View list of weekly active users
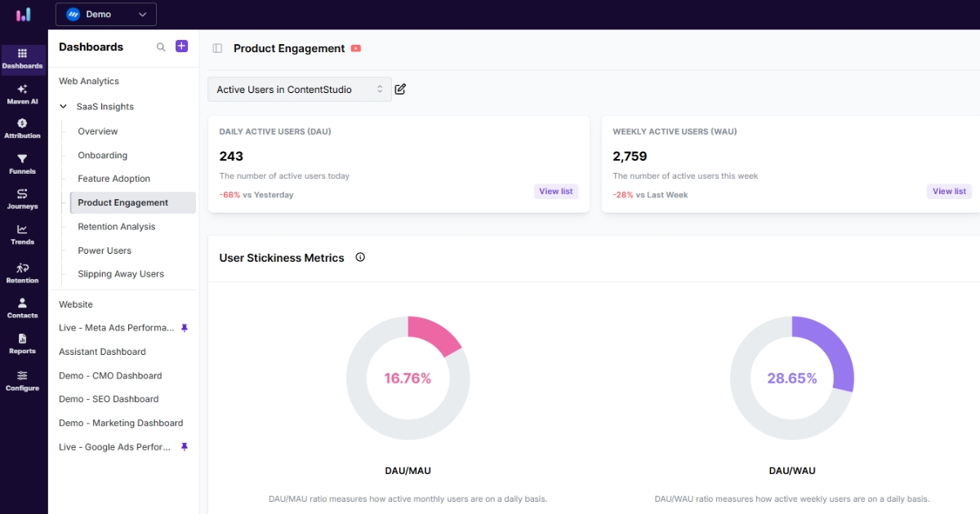Viewport: 980px width, 514px height. [950, 191]
